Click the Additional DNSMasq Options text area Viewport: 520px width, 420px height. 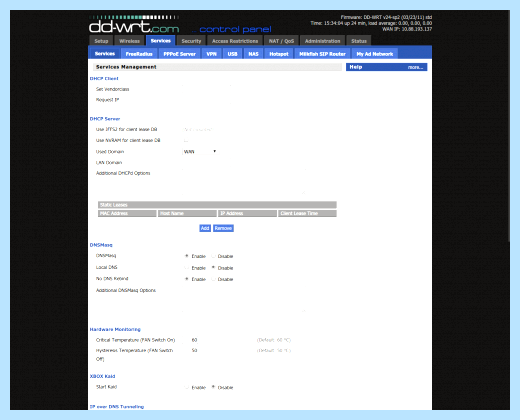point(244,299)
